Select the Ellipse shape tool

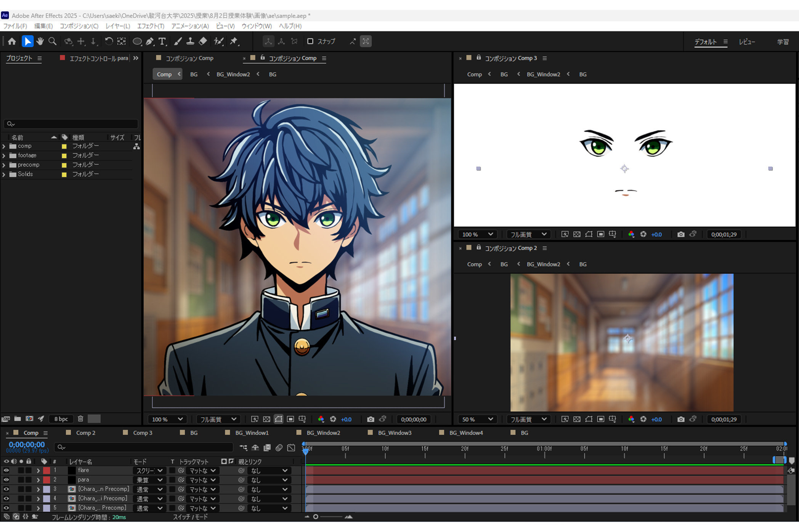pos(137,41)
